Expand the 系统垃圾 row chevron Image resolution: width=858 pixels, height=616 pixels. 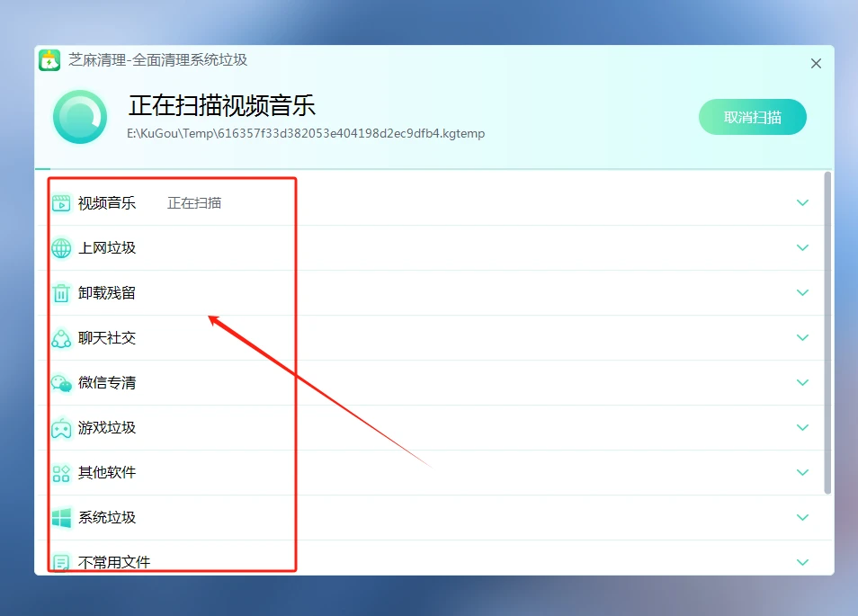click(x=802, y=517)
